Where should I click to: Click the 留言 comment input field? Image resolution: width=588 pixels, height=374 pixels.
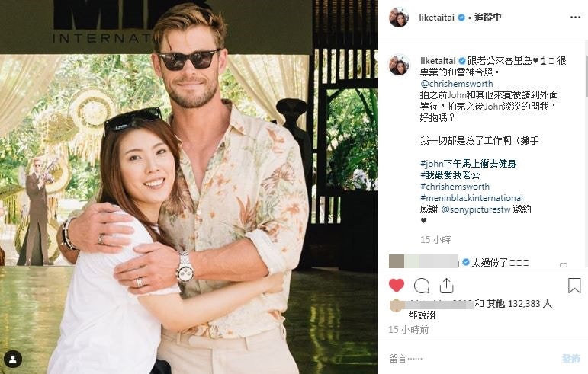pos(471,358)
